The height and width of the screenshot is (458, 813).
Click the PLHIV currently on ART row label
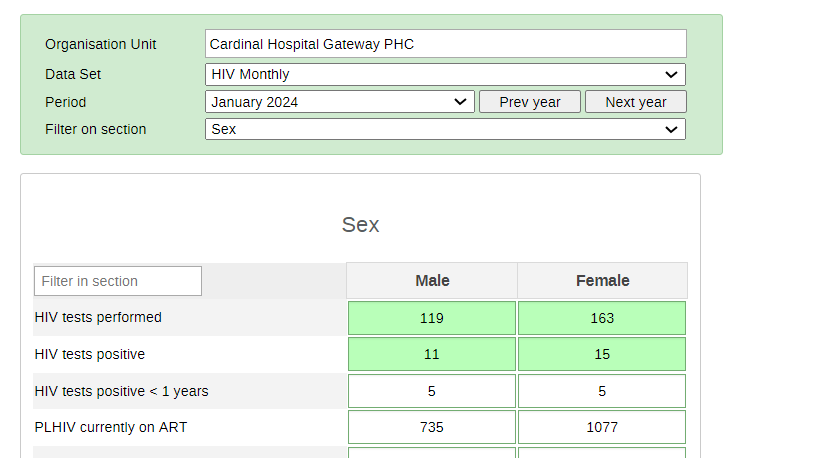(x=110, y=427)
